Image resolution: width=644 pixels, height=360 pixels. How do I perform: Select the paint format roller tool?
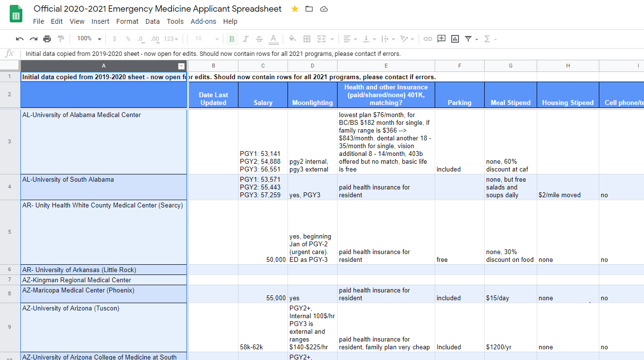[x=61, y=39]
